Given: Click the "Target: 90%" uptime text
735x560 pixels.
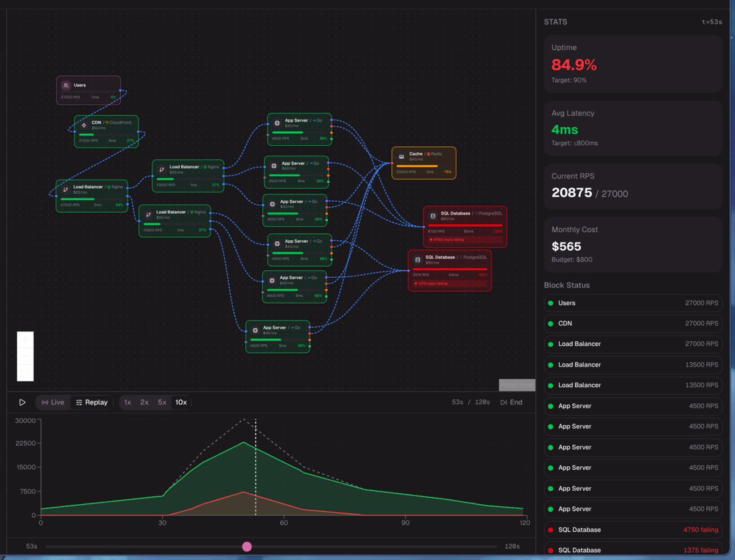Looking at the screenshot, I should (568, 80).
